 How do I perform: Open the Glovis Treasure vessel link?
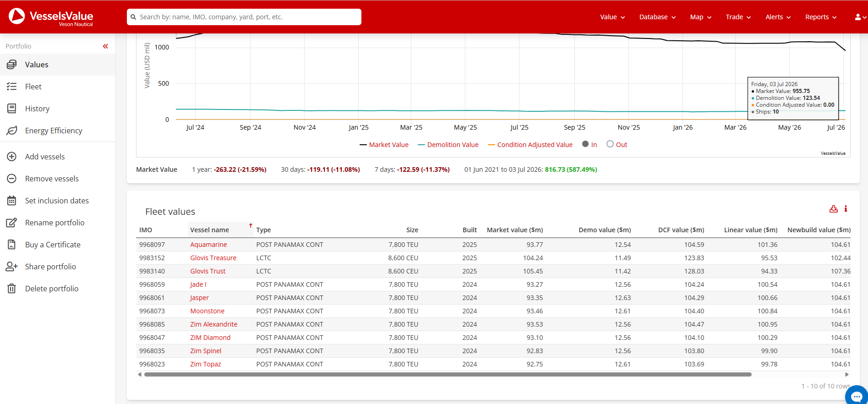coord(213,258)
